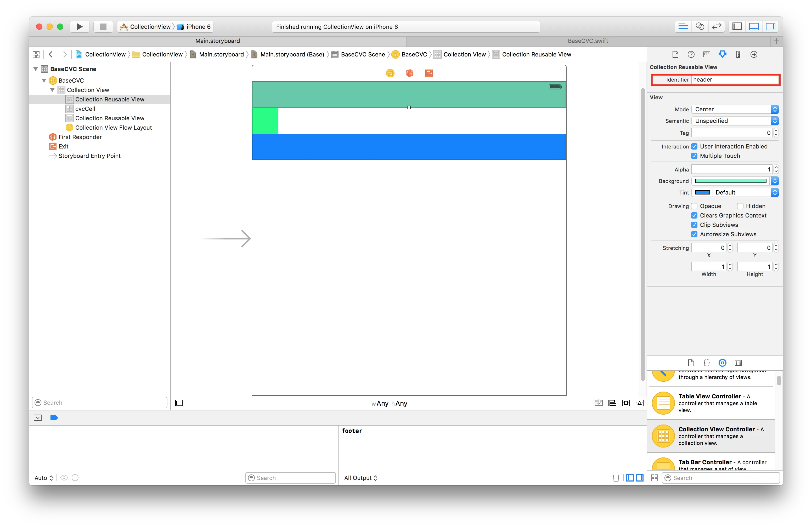Open the Connections inspector
812x527 pixels.
click(x=754, y=55)
